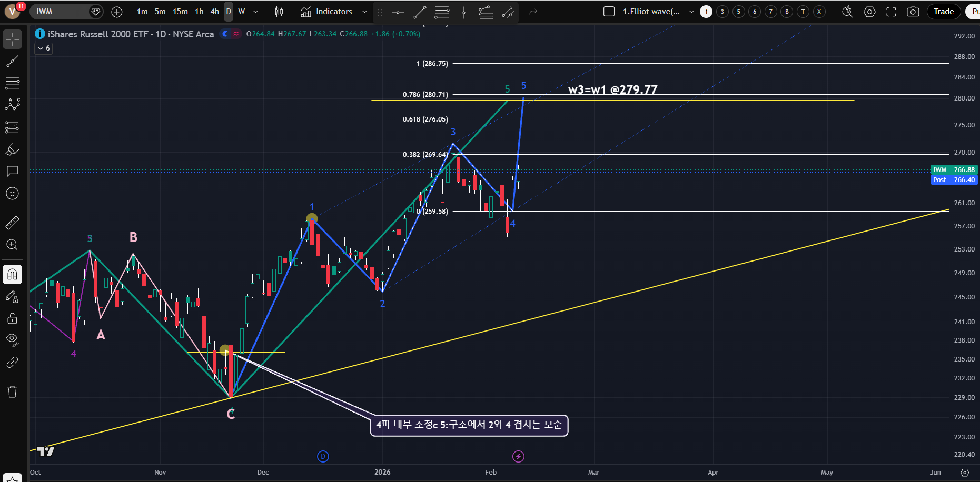Select the Zoom In magnifier tool
The height and width of the screenshot is (482, 980).
point(12,245)
